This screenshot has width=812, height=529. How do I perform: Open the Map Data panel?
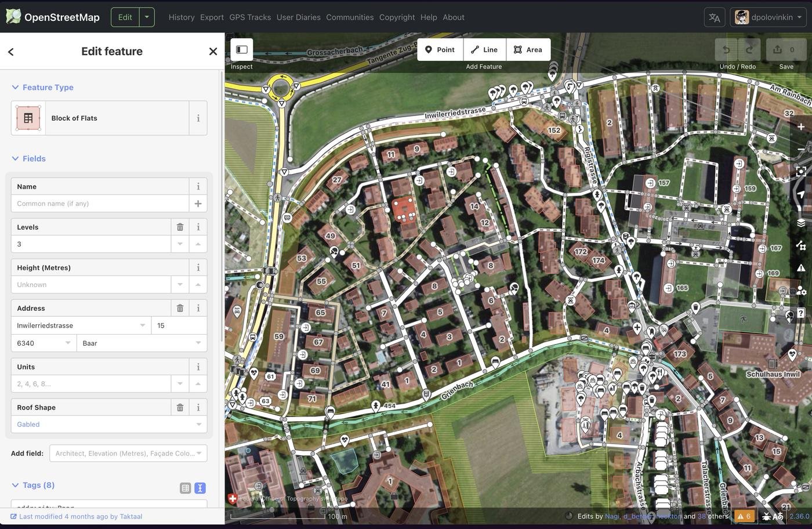click(x=801, y=245)
